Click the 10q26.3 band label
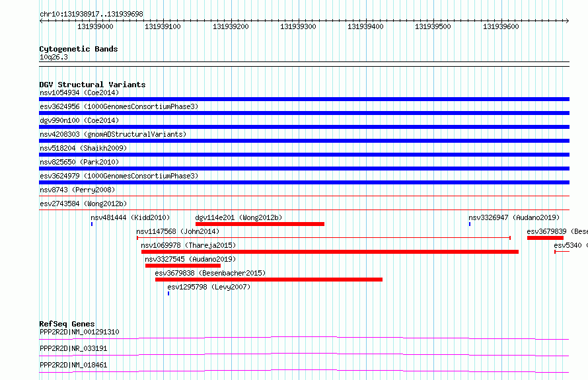 (x=54, y=57)
